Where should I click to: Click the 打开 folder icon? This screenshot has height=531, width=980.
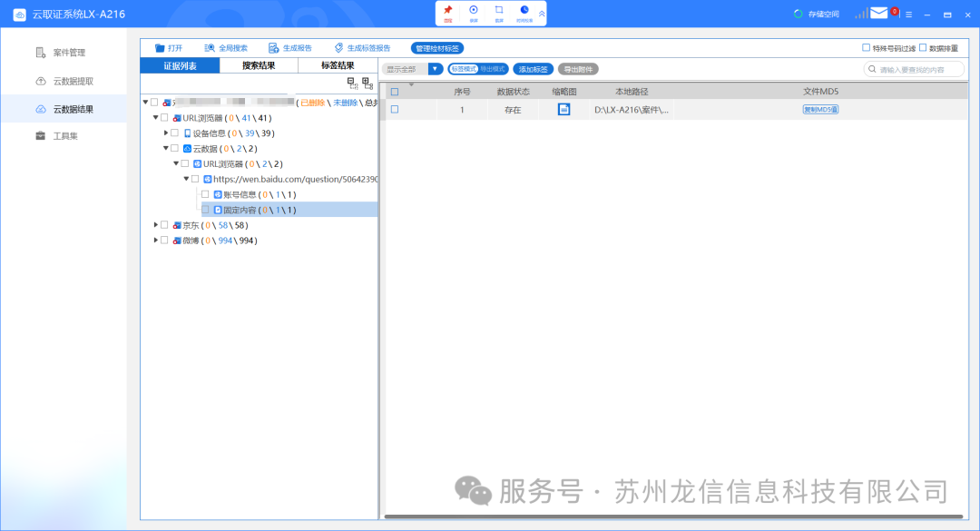(x=160, y=48)
